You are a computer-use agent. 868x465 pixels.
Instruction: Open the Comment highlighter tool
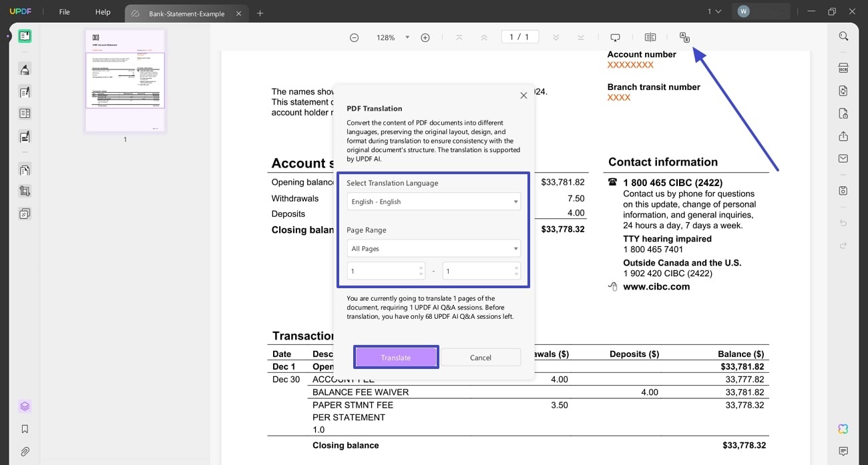[25, 69]
